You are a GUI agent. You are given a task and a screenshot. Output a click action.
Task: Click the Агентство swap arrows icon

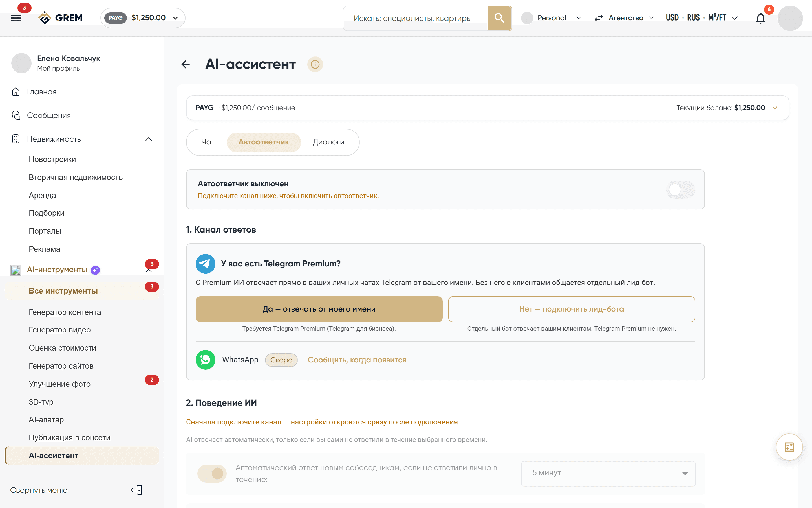click(599, 18)
